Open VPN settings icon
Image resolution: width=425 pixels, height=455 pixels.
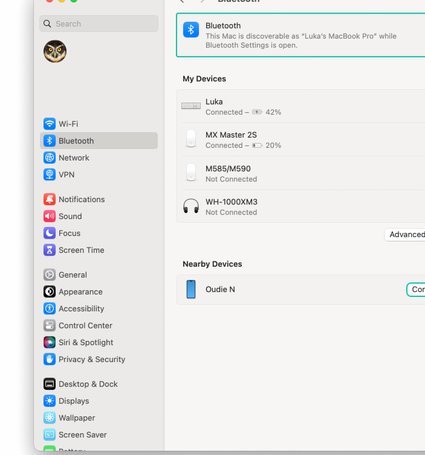(49, 175)
